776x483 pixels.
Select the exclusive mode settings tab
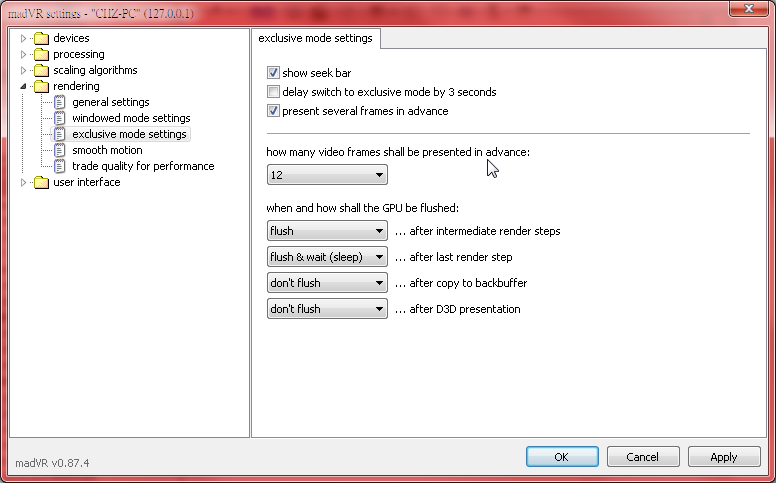click(x=315, y=39)
